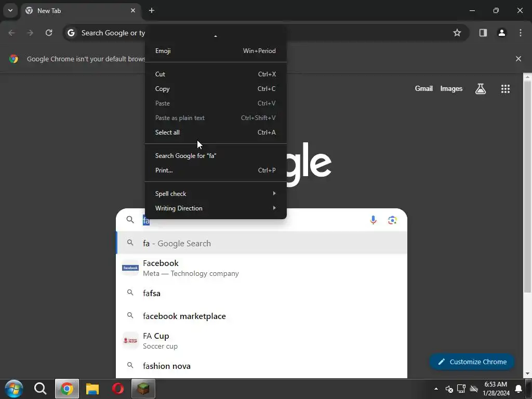Image resolution: width=532 pixels, height=399 pixels.
Task: Open the Windows Start menu
Action: 14,389
